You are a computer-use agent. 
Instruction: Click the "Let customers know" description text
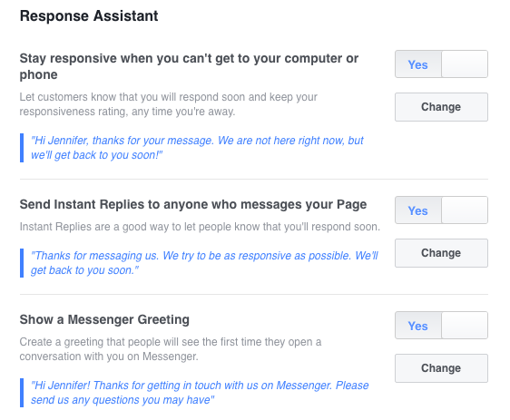coord(169,104)
